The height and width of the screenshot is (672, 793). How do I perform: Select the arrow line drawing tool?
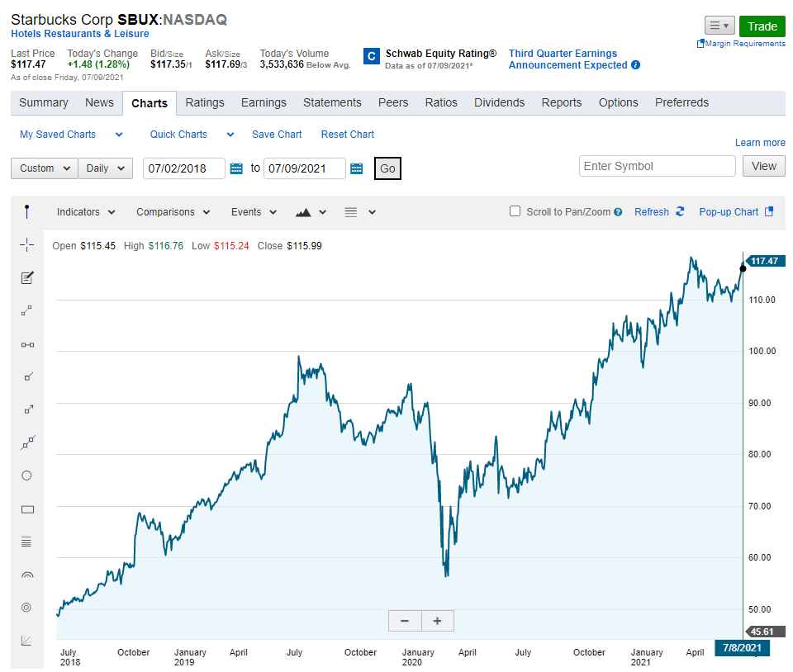[x=29, y=409]
